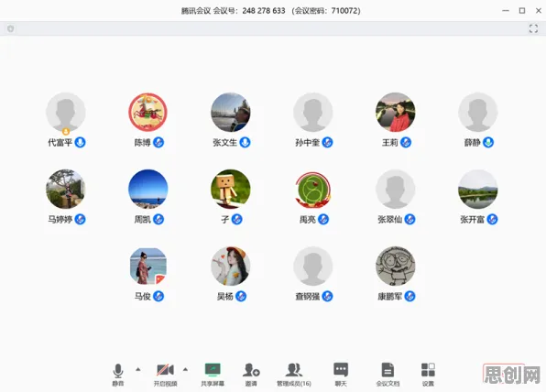Click 陈博's muted microphone icon

(158, 142)
